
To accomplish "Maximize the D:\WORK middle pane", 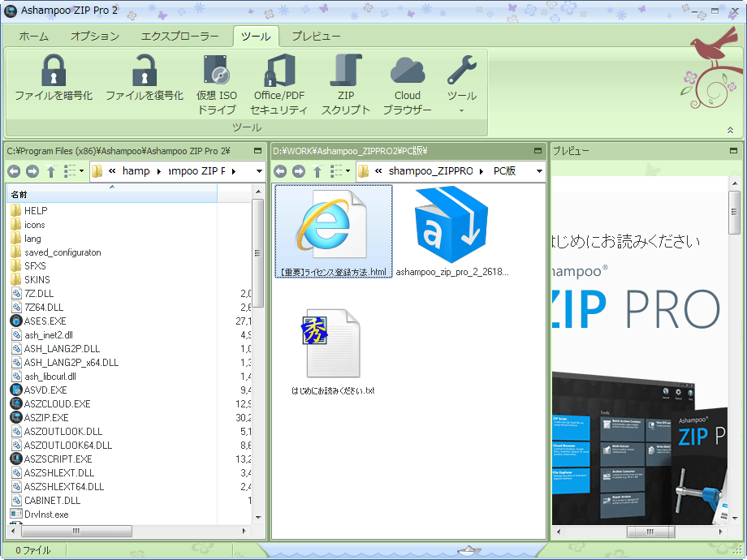I will click(x=538, y=151).
